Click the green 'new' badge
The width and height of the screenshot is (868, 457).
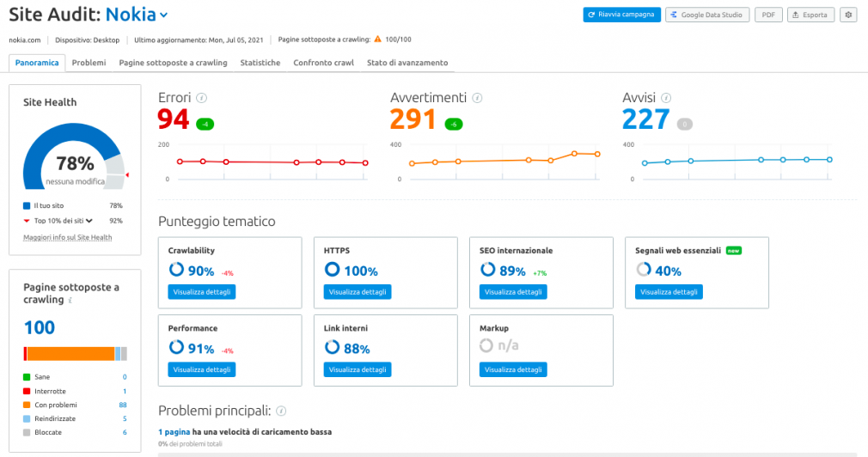[733, 251]
